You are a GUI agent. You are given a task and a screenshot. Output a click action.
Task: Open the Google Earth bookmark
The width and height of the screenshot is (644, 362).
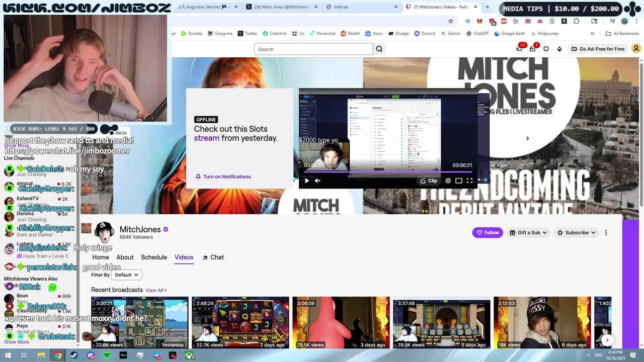(509, 34)
